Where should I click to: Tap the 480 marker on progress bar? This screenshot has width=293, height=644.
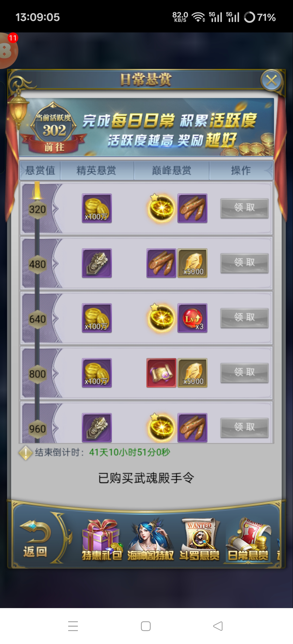tap(37, 264)
